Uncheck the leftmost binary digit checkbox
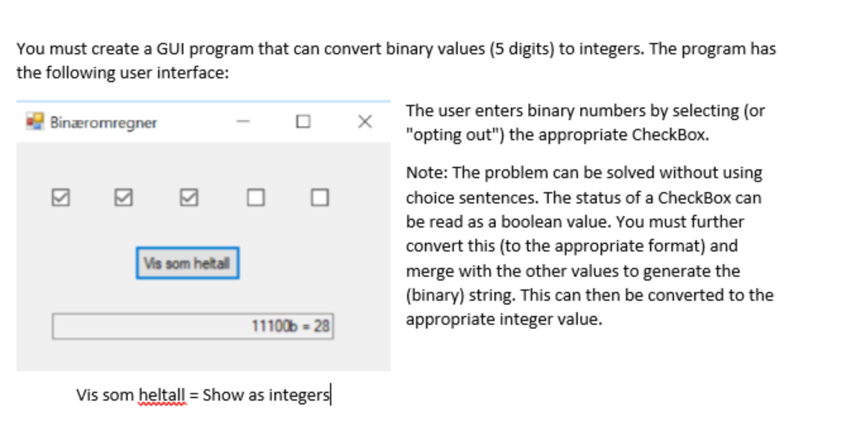Image resolution: width=868 pixels, height=424 pixels. (x=60, y=198)
